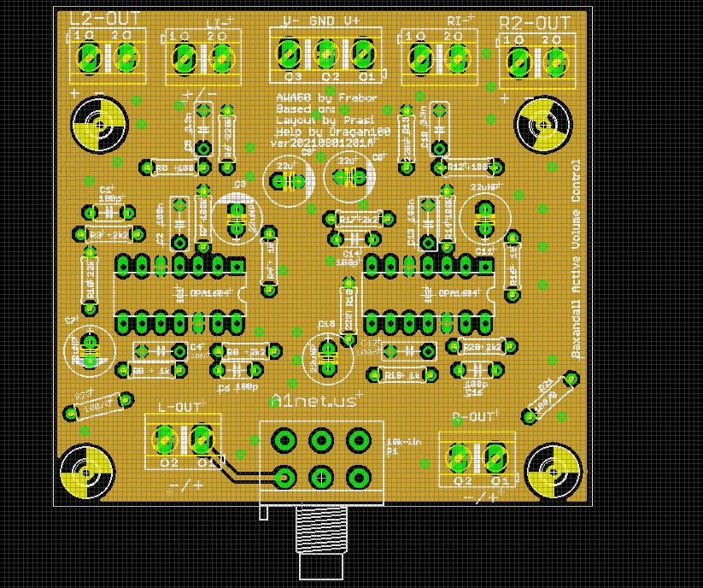Select square pin 1 of left OPA1604
Image resolution: width=703 pixels, height=588 pixels.
(237, 267)
